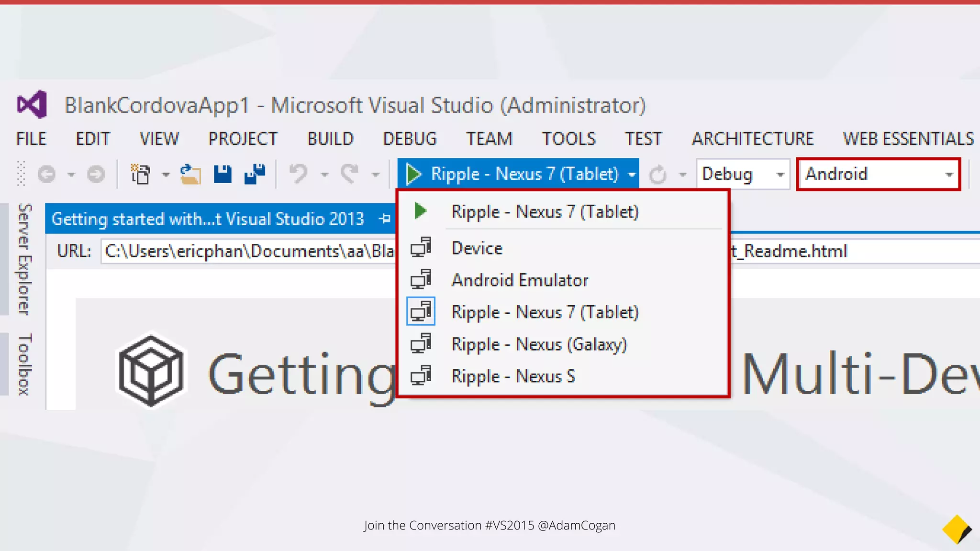980x551 pixels.
Task: Open the DEBUG menu
Action: (x=410, y=139)
